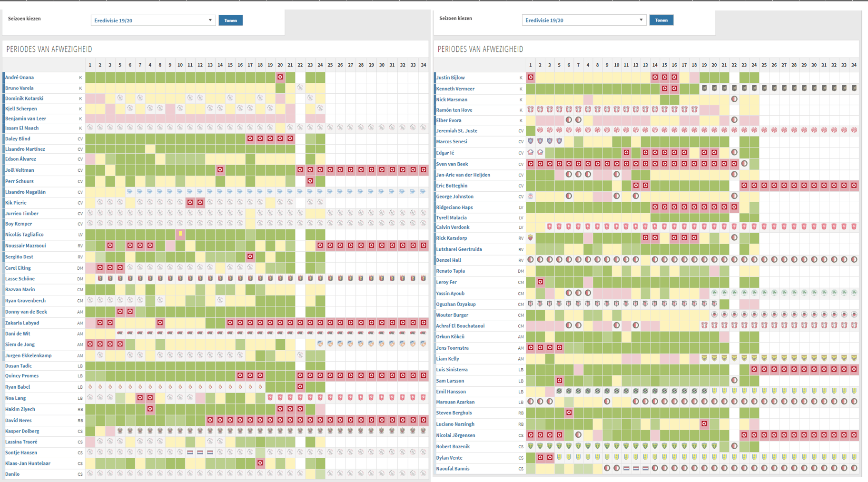Select the Jens Toornstra player name
Viewport: 868px width, 482px height.
453,348
